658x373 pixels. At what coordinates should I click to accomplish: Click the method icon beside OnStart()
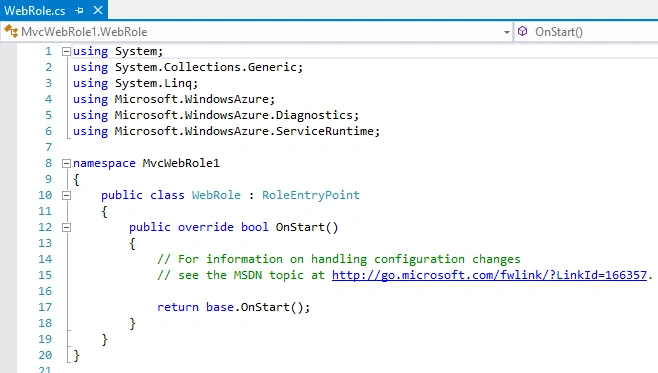click(522, 31)
